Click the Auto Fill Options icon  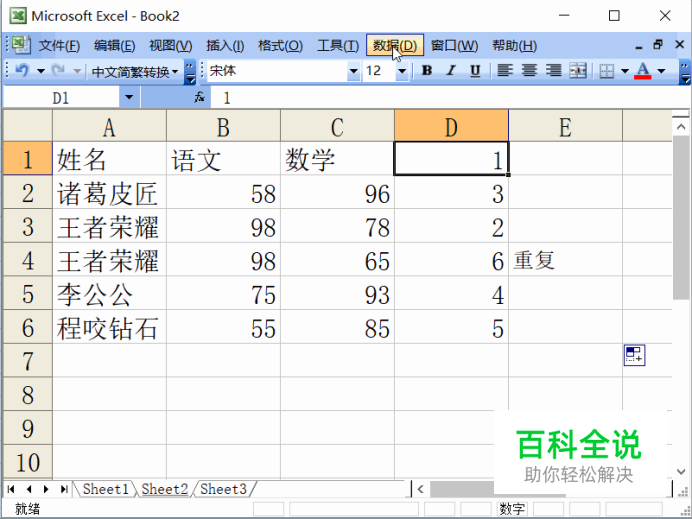[x=635, y=355]
